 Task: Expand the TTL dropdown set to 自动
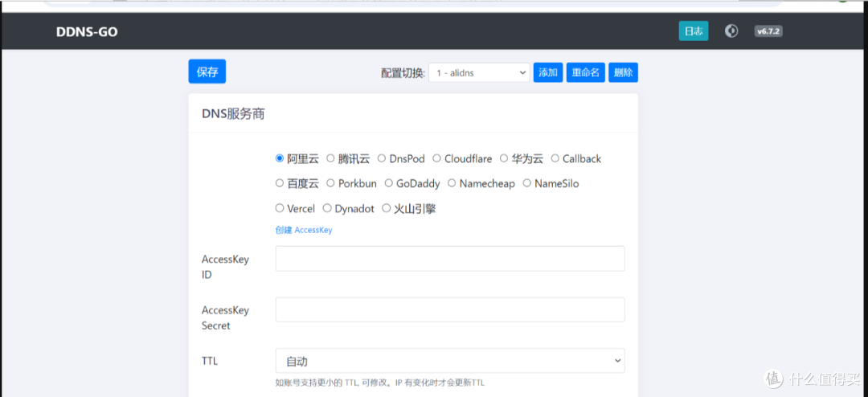(450, 361)
